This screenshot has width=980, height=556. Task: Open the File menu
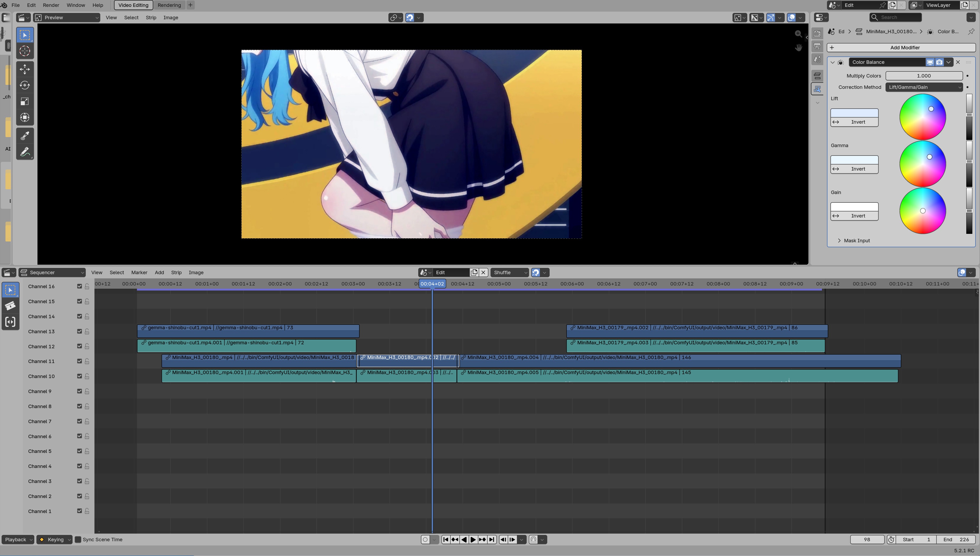point(16,5)
